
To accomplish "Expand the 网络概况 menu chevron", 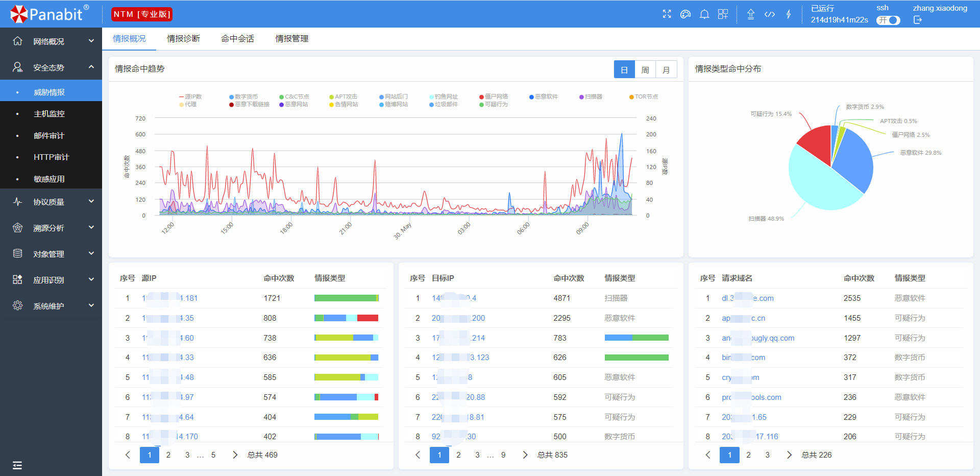I will tap(91, 41).
